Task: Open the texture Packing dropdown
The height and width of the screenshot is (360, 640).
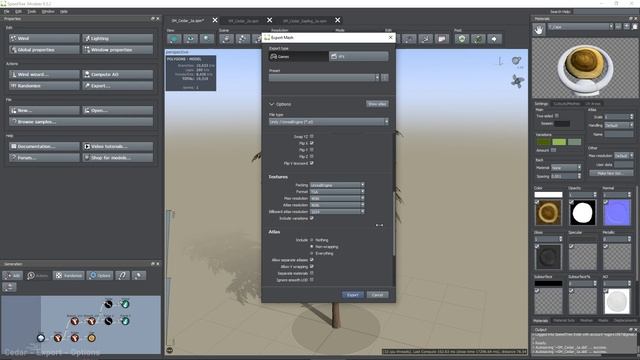Action: coord(337,185)
